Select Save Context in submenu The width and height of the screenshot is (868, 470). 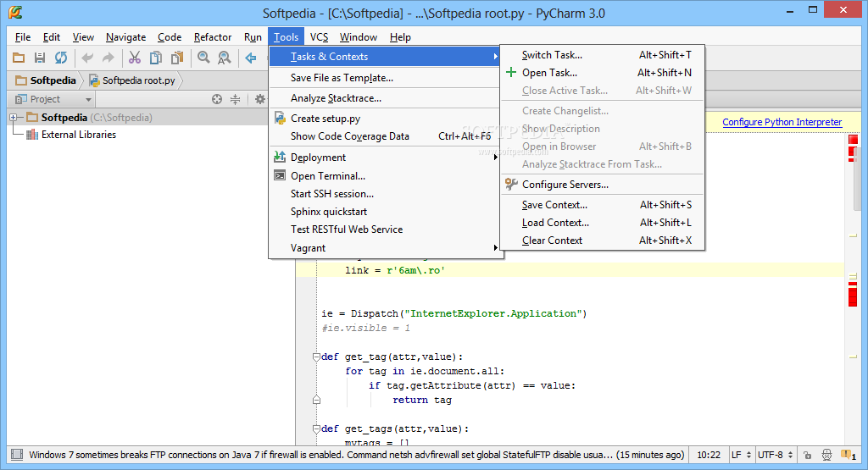click(x=603, y=205)
